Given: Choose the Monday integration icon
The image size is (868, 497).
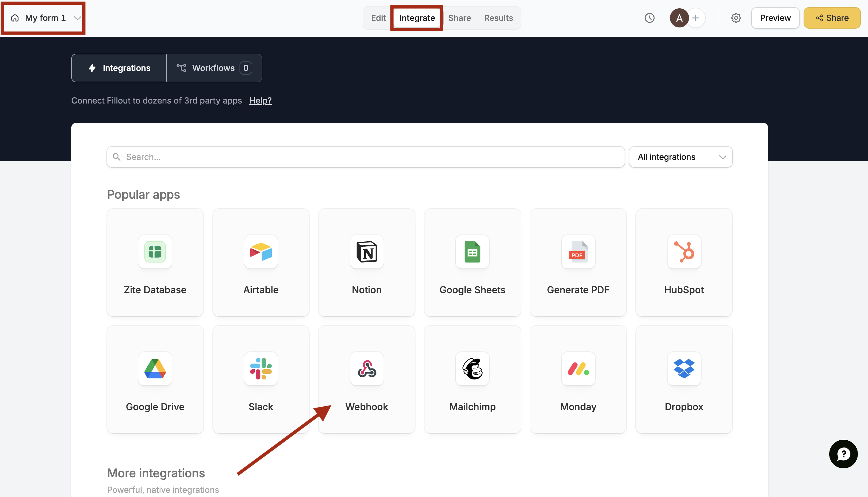Looking at the screenshot, I should click(578, 369).
